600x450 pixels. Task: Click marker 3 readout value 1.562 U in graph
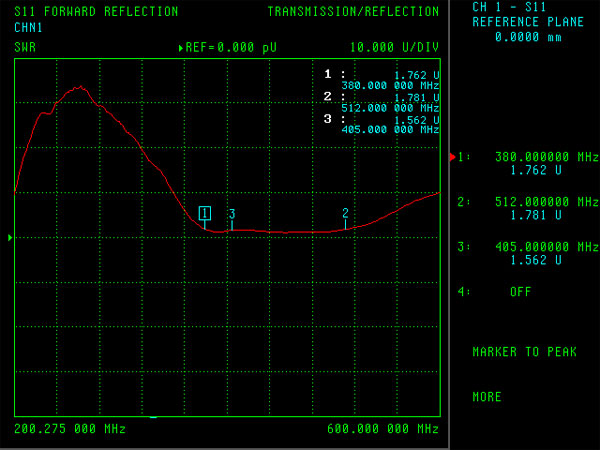(416, 120)
